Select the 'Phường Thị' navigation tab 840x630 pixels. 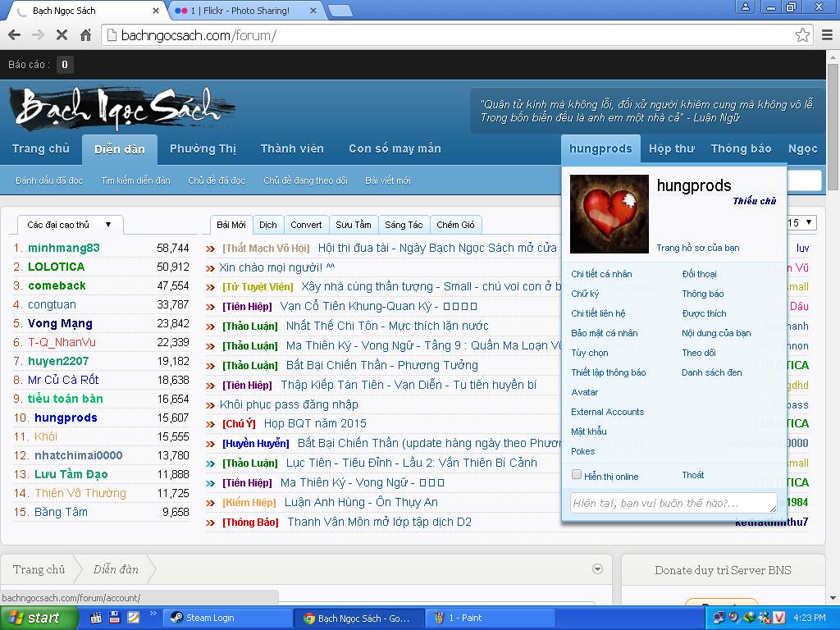[x=203, y=148]
